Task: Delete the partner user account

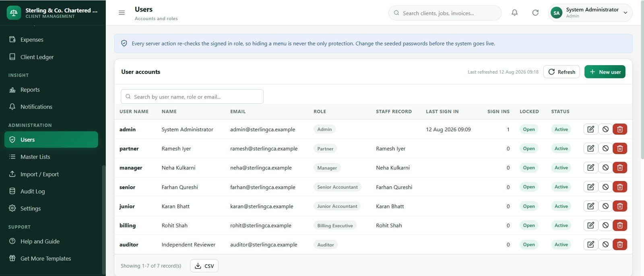Action: (620, 148)
